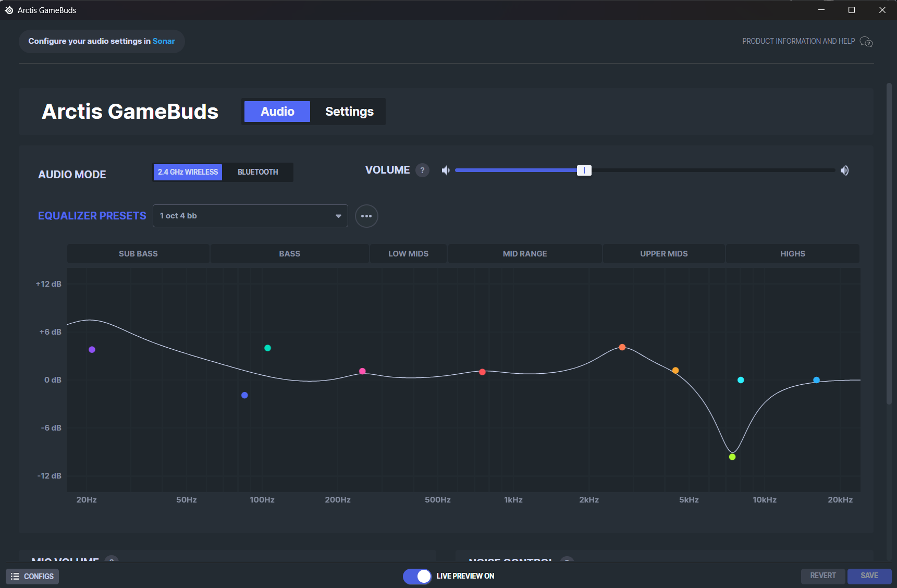The width and height of the screenshot is (897, 588).
Task: Click the low volume speaker icon
Action: [446, 170]
